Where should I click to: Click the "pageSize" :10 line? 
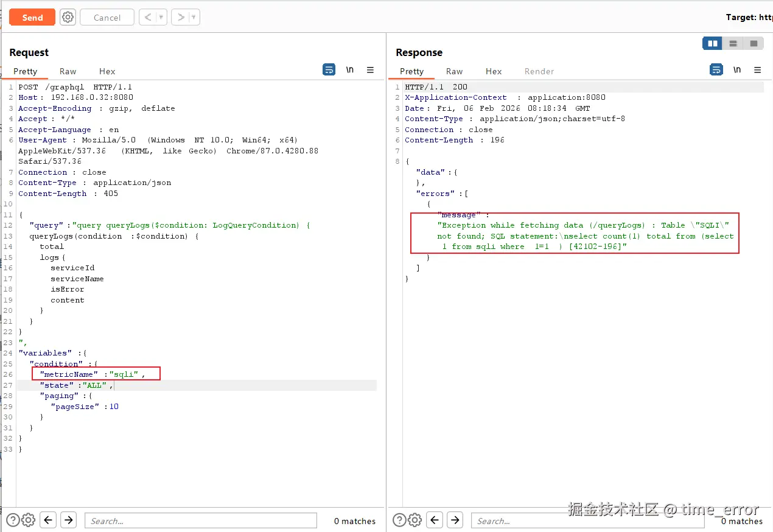pyautogui.click(x=85, y=407)
